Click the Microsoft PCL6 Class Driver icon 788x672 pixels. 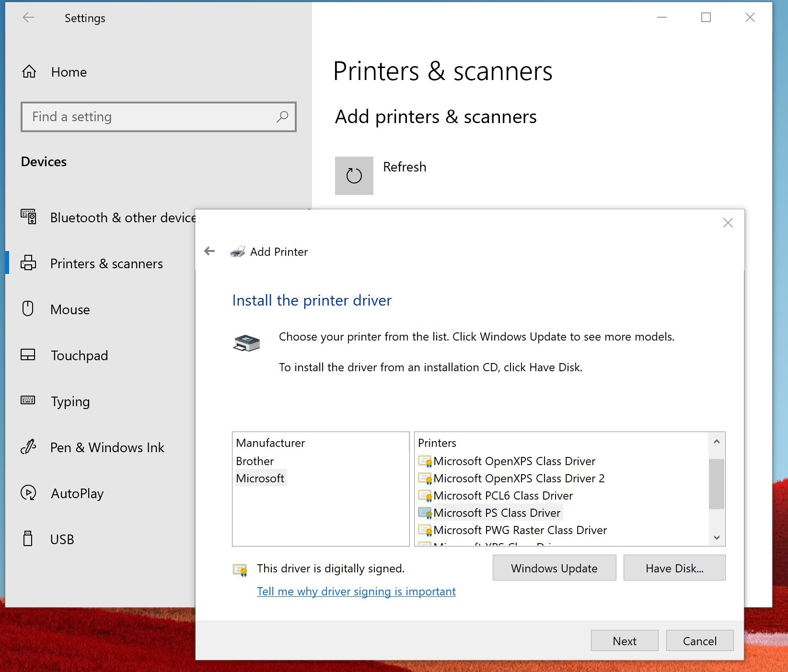pyautogui.click(x=425, y=496)
